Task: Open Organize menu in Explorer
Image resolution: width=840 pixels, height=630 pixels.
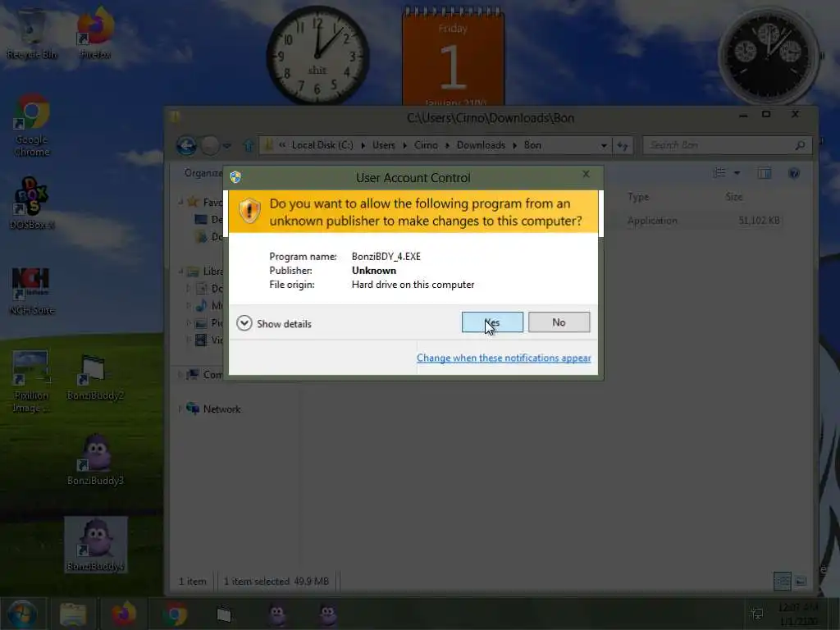Action: point(203,173)
